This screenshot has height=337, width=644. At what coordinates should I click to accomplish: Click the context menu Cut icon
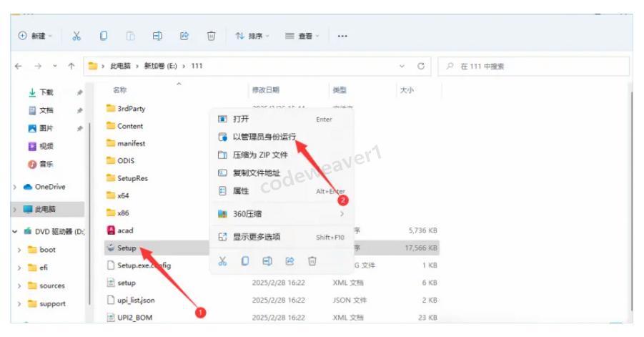[222, 261]
